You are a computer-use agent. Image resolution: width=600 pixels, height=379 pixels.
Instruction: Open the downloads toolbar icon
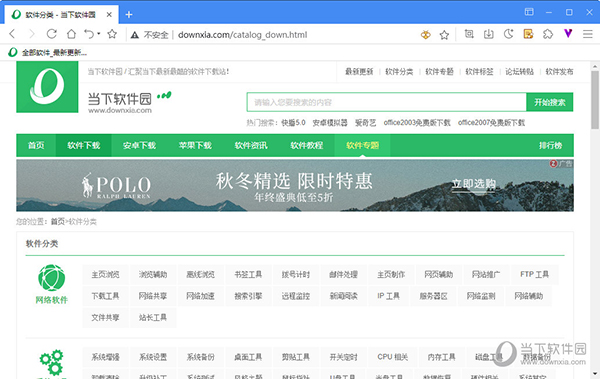click(489, 34)
